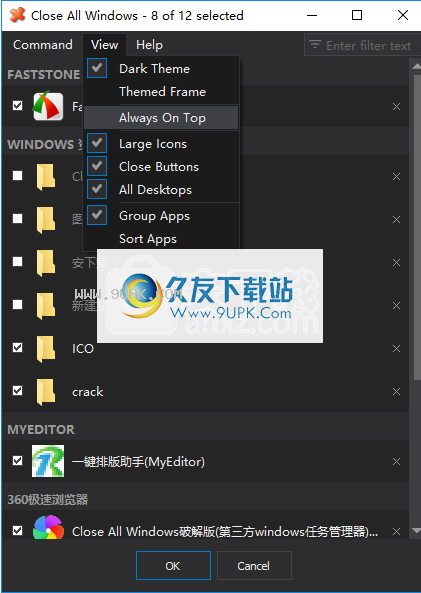Click the ICO folder icon

[46, 348]
